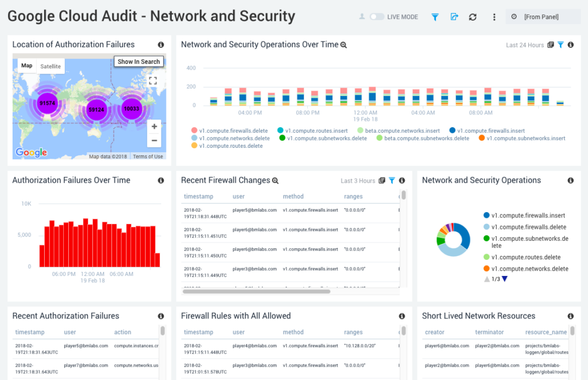The width and height of the screenshot is (588, 380).
Task: Show info for Recent Authorization Failures
Action: coord(161,316)
